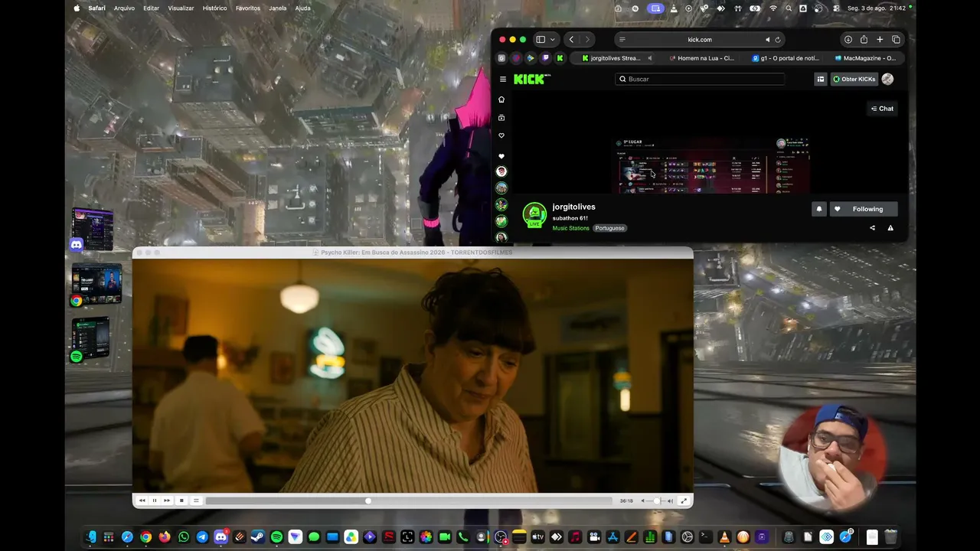Image resolution: width=980 pixels, height=551 pixels.
Task: Open Arquivo menu in menu bar
Action: 124,8
